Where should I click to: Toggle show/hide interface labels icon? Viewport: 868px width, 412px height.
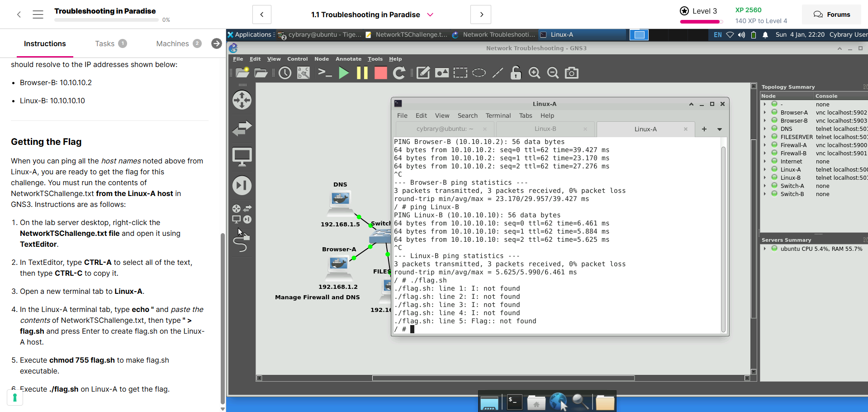pos(304,73)
